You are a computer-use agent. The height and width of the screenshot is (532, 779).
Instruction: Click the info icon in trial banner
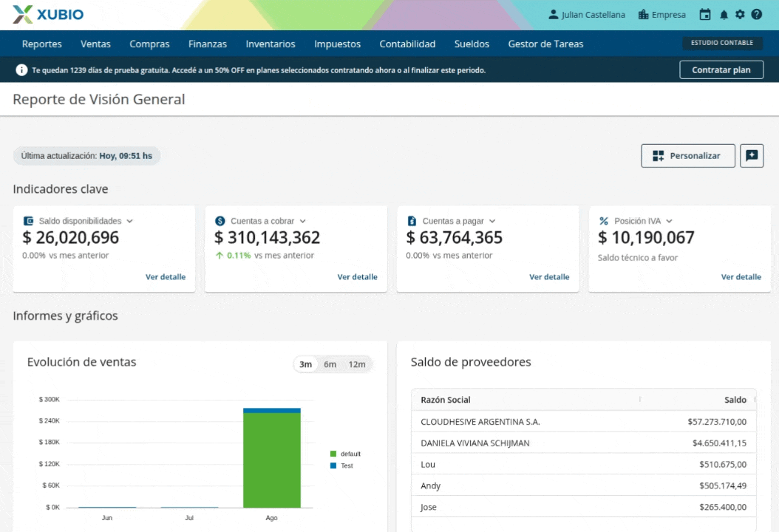coord(21,70)
